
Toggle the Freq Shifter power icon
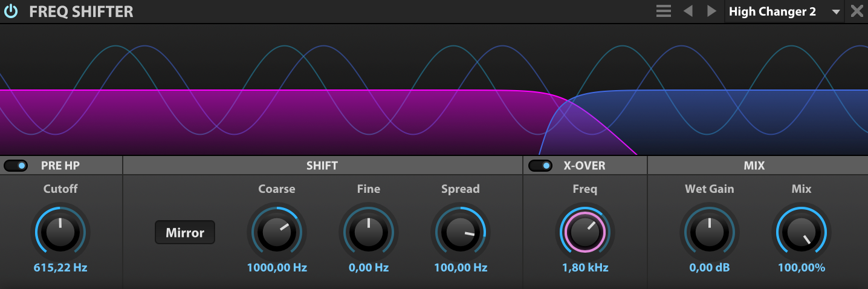point(11,11)
